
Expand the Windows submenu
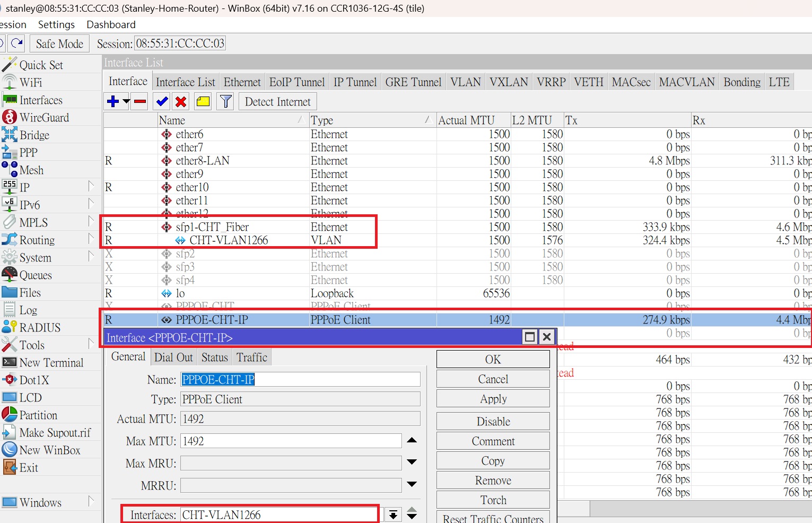91,502
